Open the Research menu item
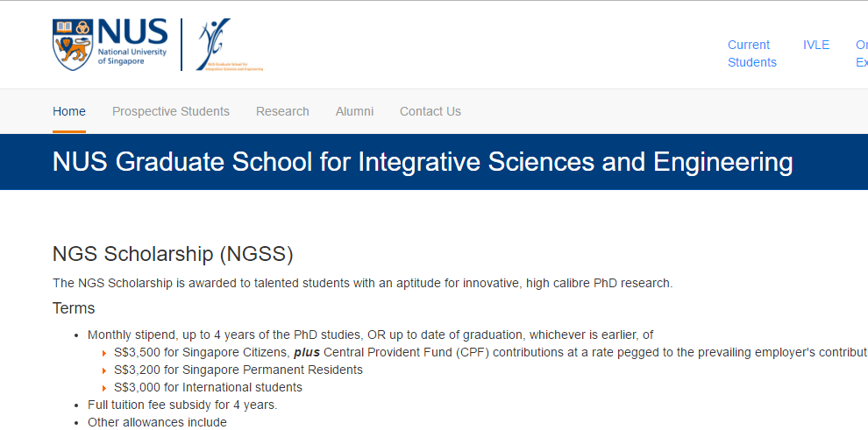The height and width of the screenshot is (430, 868). [282, 111]
